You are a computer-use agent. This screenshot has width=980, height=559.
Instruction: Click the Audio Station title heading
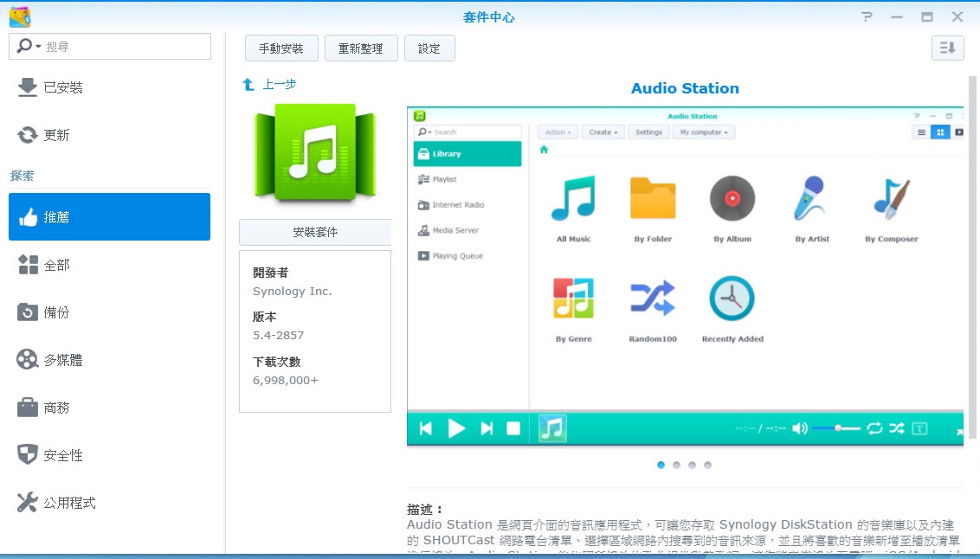point(685,88)
